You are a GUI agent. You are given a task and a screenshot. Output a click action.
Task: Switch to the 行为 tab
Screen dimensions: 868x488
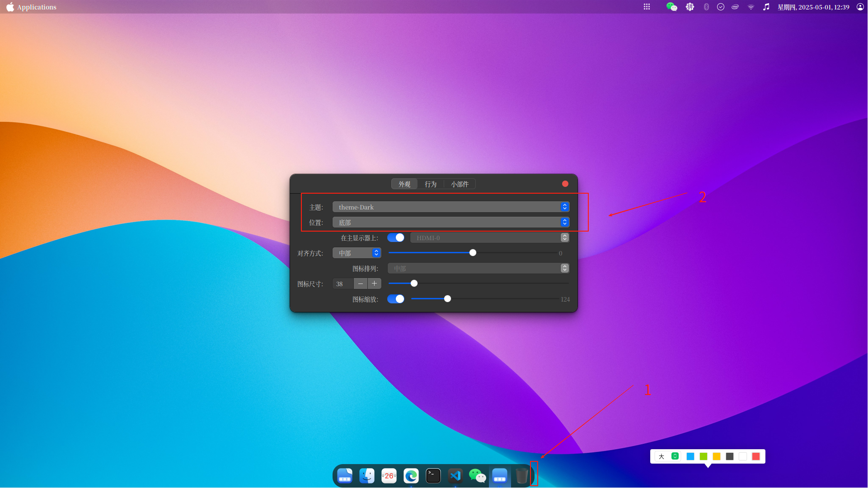pos(431,184)
